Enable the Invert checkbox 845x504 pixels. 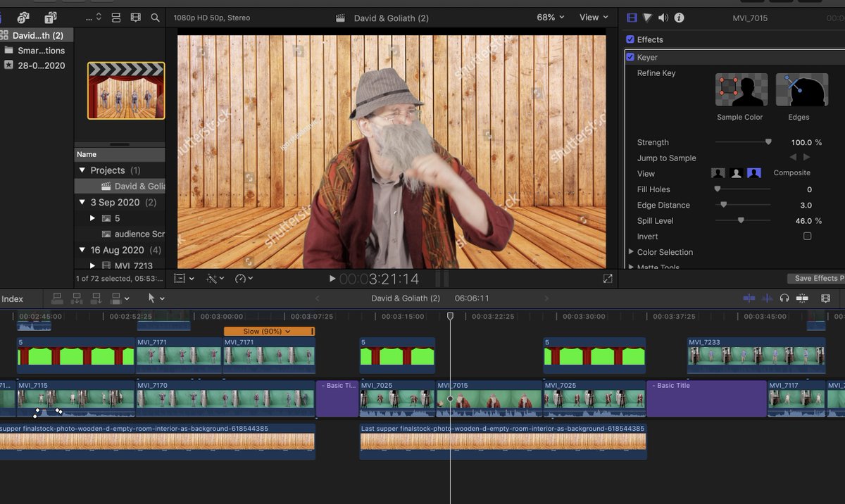click(807, 237)
